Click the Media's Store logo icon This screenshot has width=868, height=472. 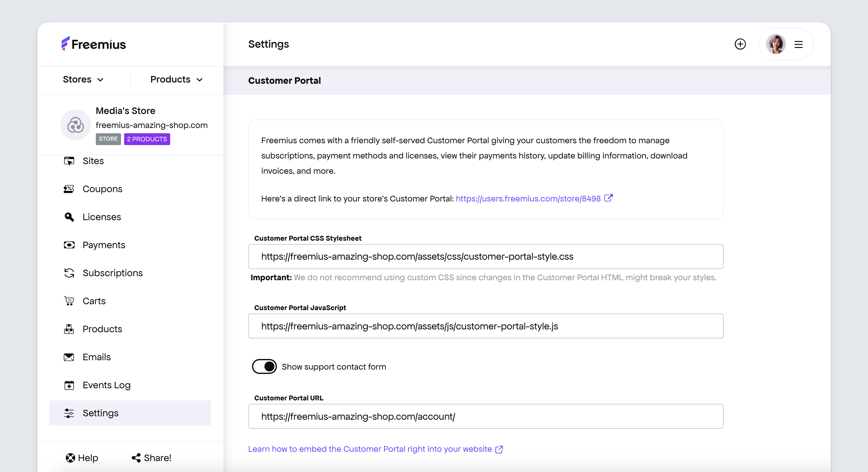76,125
